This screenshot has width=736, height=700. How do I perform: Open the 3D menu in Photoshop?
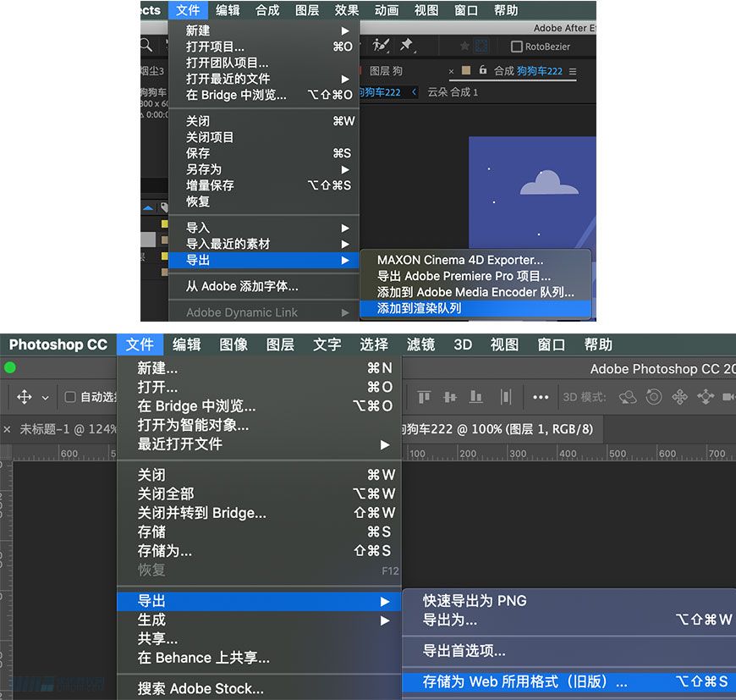463,344
